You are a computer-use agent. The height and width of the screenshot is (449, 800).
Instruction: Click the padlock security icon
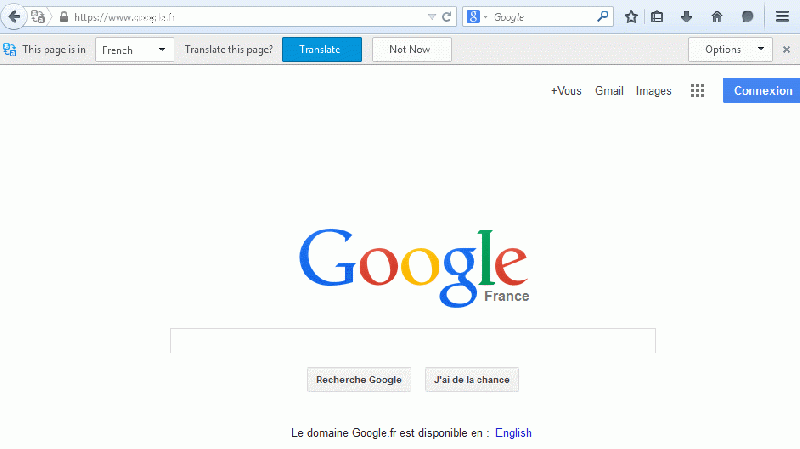[x=64, y=17]
